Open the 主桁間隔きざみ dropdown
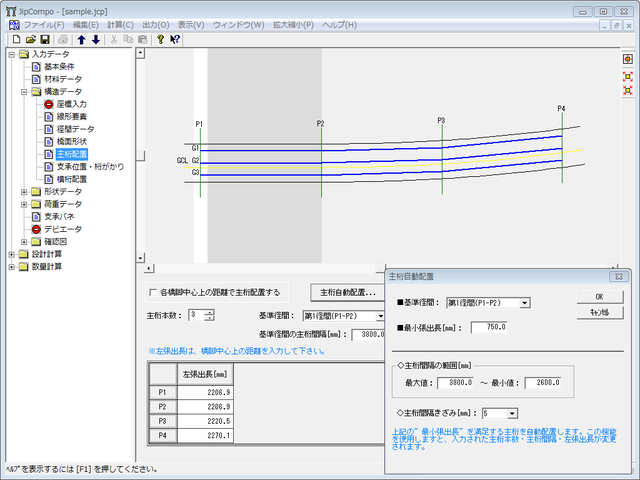 point(512,412)
